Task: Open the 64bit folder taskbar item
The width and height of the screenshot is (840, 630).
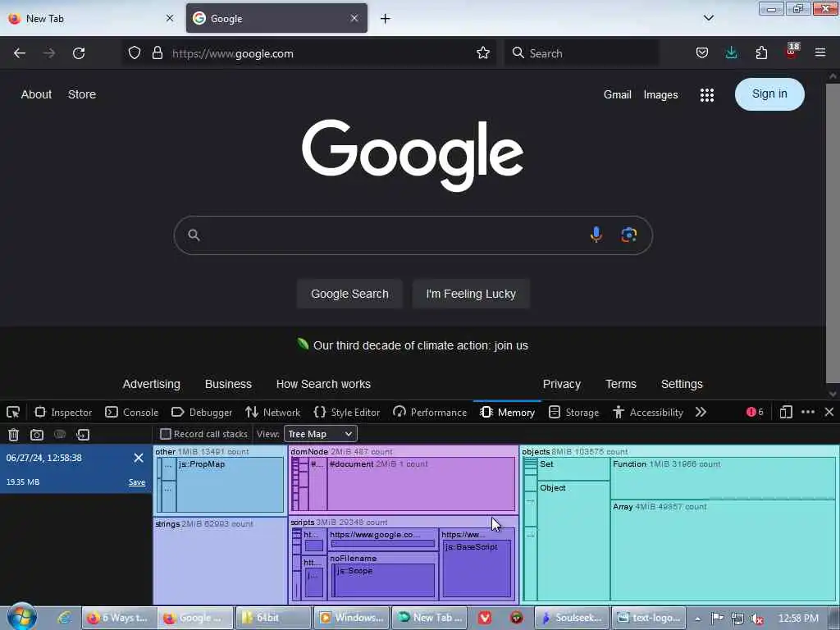Action: pyautogui.click(x=273, y=618)
